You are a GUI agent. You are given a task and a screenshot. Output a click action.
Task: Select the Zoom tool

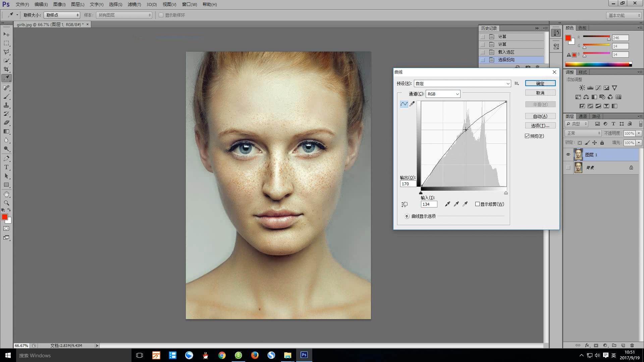6,203
